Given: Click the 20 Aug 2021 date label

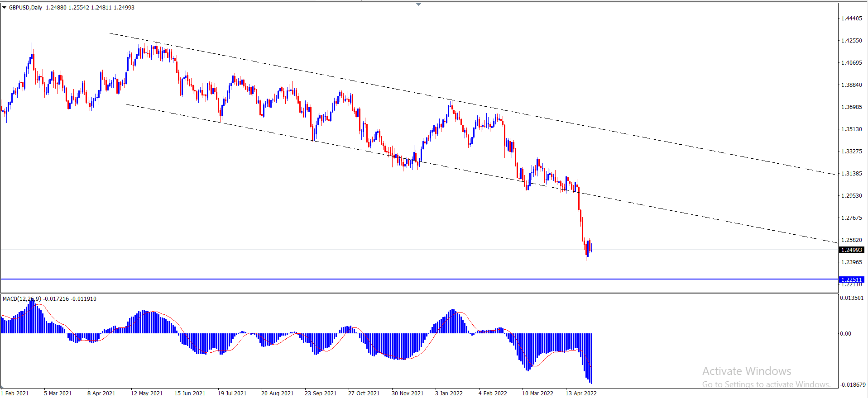Looking at the screenshot, I should pyautogui.click(x=278, y=393).
